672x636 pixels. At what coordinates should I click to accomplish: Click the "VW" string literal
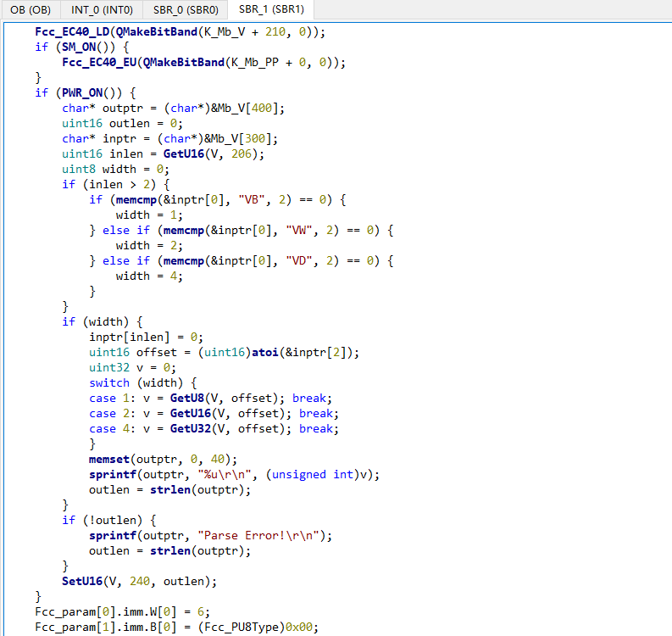(298, 231)
